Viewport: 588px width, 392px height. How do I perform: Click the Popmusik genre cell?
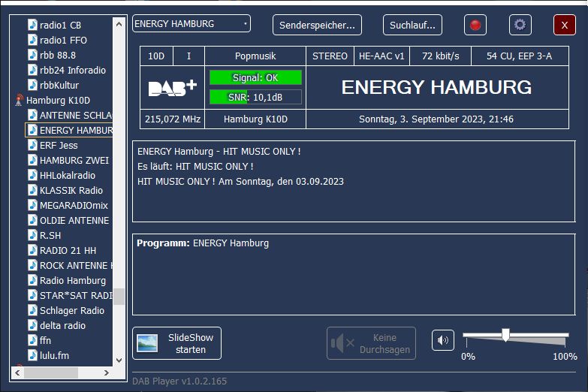[255, 56]
